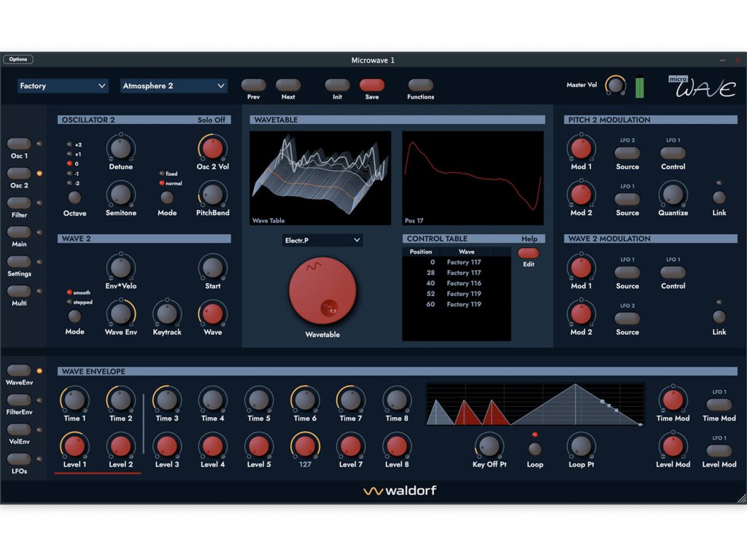This screenshot has height=560, width=747.
Task: Click the Detune knob
Action: point(120,148)
